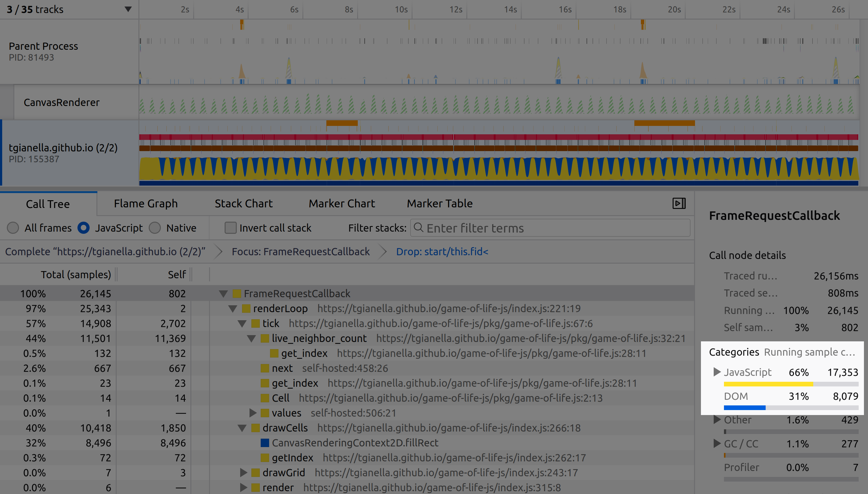868x494 pixels.
Task: Toggle the sidebar panel icon
Action: pyautogui.click(x=679, y=203)
